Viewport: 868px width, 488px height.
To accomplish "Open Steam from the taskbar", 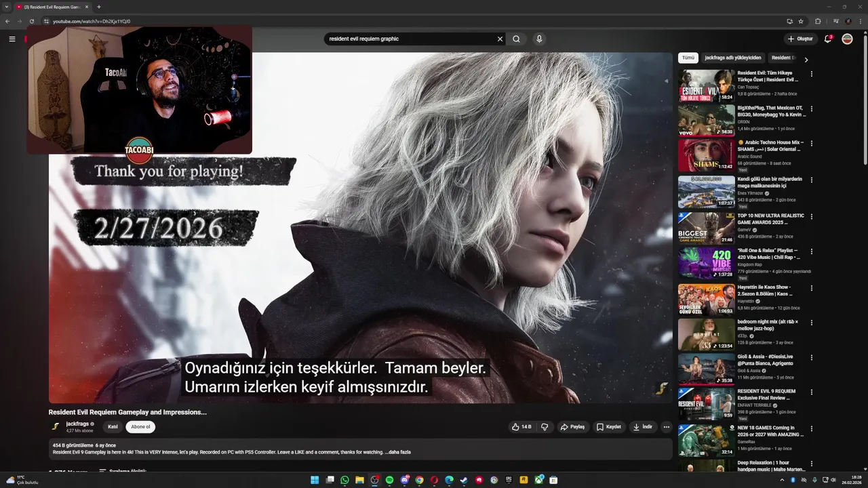I will coord(464,480).
